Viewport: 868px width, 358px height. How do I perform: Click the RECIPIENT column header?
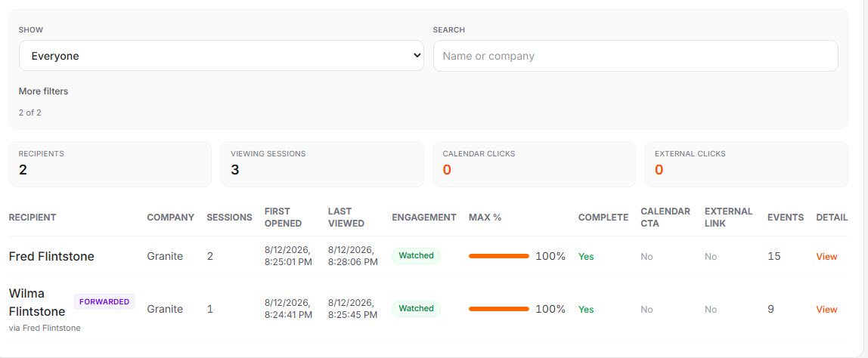pyautogui.click(x=32, y=218)
